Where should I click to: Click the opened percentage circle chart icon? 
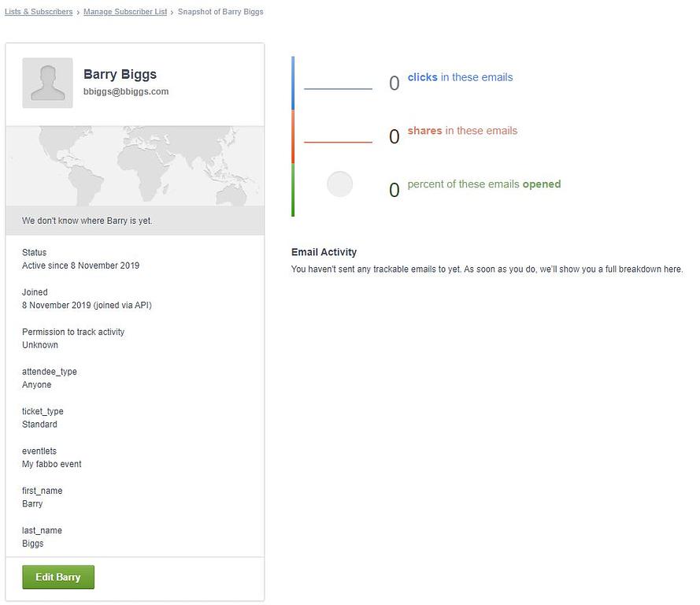click(339, 184)
